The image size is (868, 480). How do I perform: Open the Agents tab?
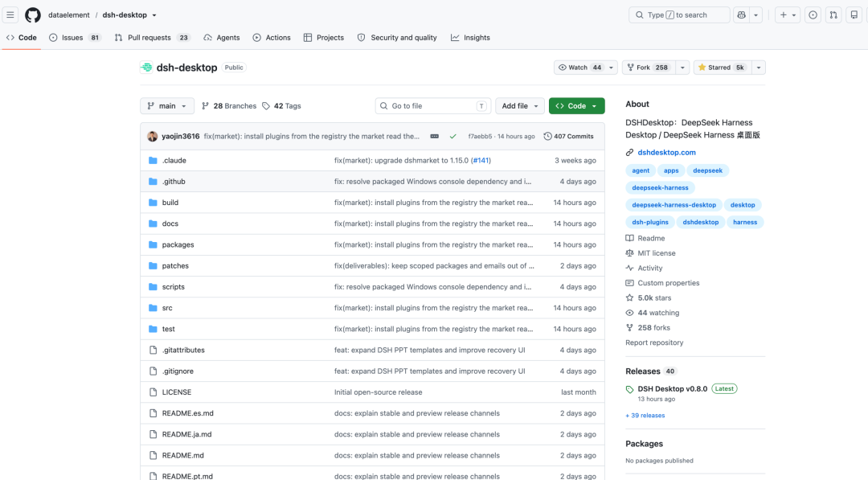(222, 38)
